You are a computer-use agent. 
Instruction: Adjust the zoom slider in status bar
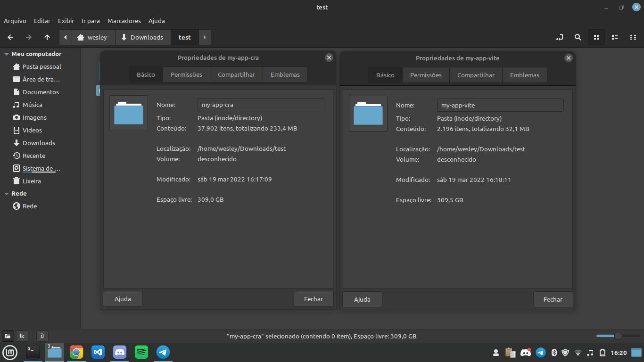point(618,336)
